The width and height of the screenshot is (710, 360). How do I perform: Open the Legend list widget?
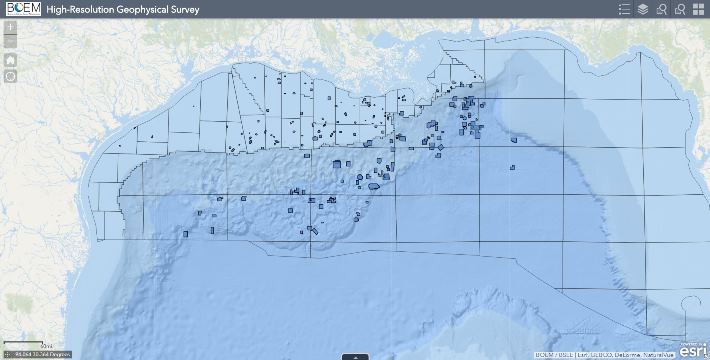coord(624,9)
